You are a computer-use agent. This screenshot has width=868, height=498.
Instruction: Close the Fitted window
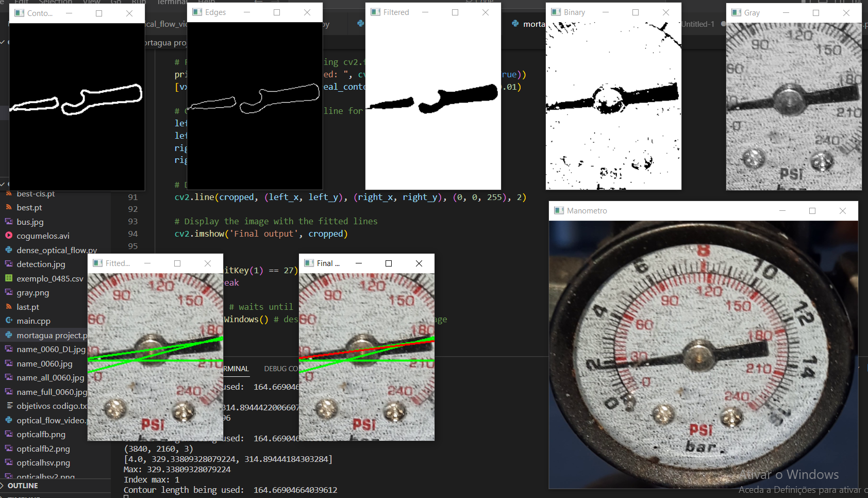(x=208, y=263)
